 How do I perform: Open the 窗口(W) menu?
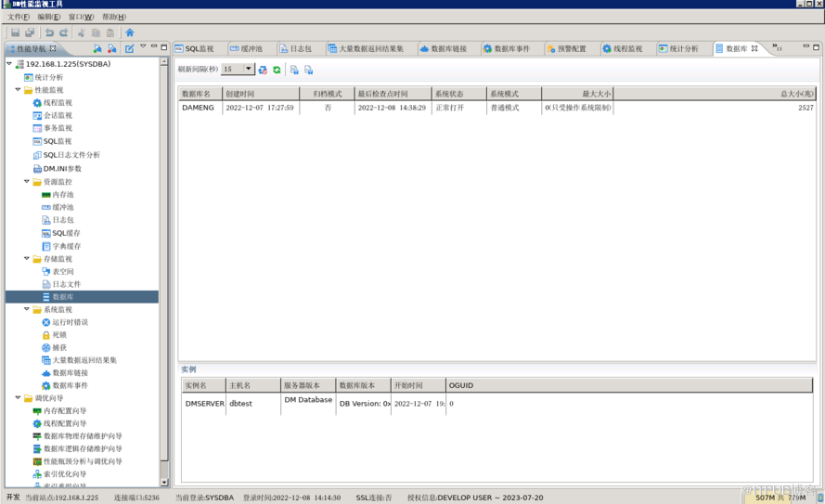click(x=81, y=17)
